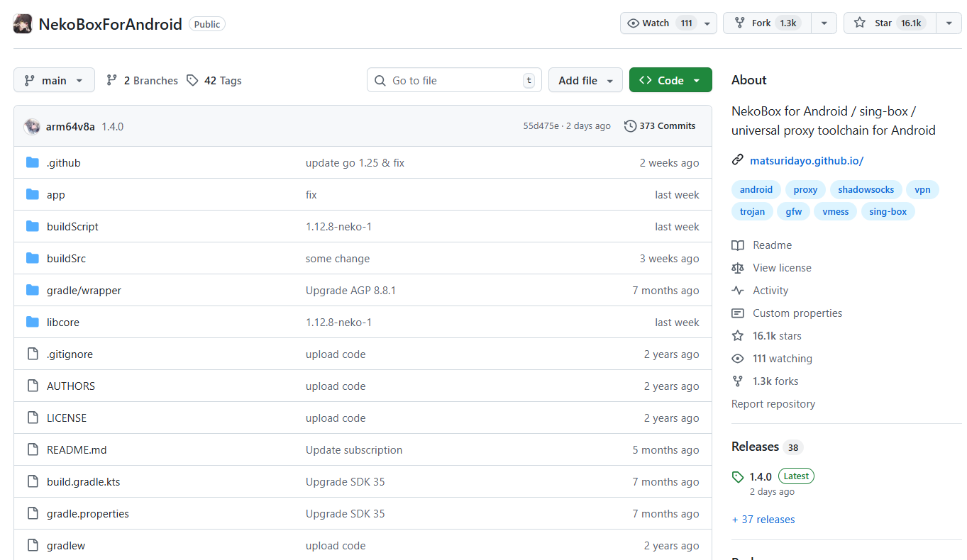
Task: Open the Releases section heading
Action: [755, 447]
